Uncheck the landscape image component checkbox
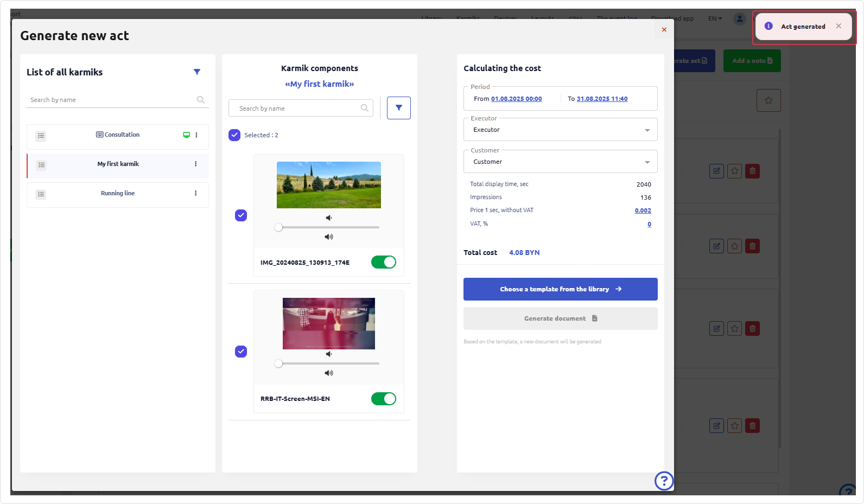Screen dimensions: 864x504 tap(241, 215)
